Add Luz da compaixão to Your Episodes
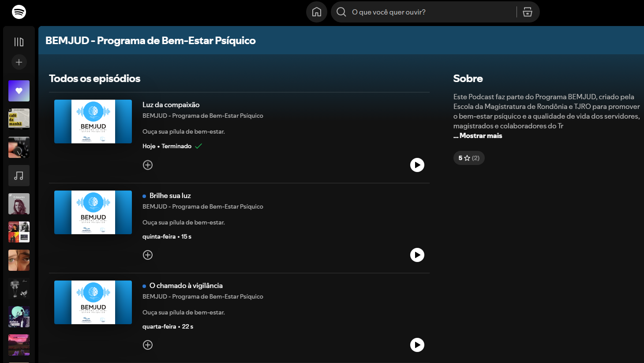644x363 pixels. click(148, 165)
